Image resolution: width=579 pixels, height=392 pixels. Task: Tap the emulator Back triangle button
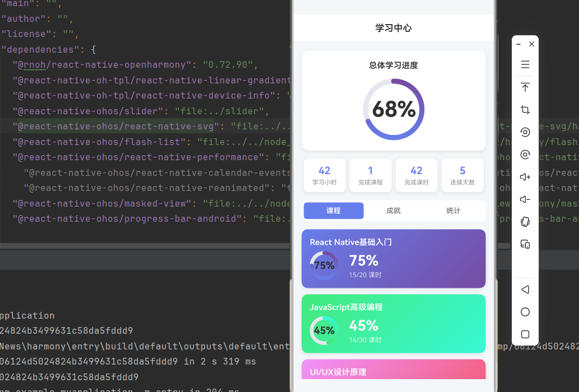[x=525, y=290]
